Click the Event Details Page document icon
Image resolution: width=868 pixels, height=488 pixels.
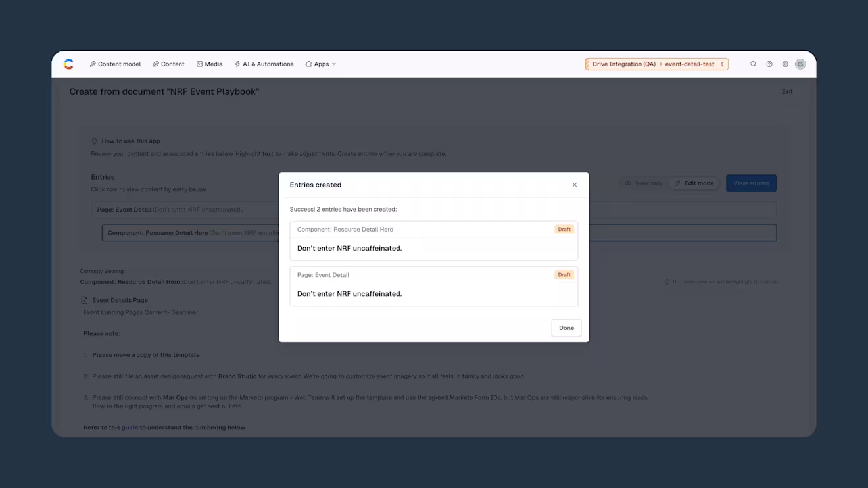84,300
